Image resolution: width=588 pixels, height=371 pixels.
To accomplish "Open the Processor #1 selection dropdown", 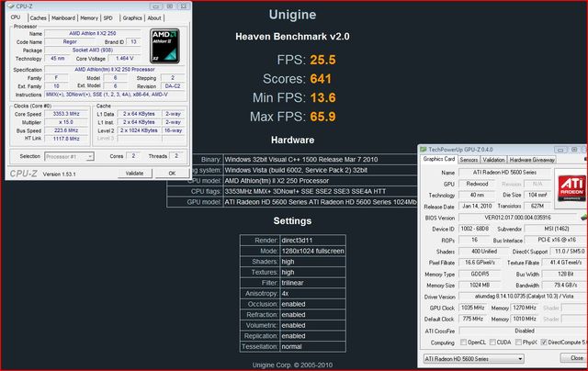I will (70, 156).
